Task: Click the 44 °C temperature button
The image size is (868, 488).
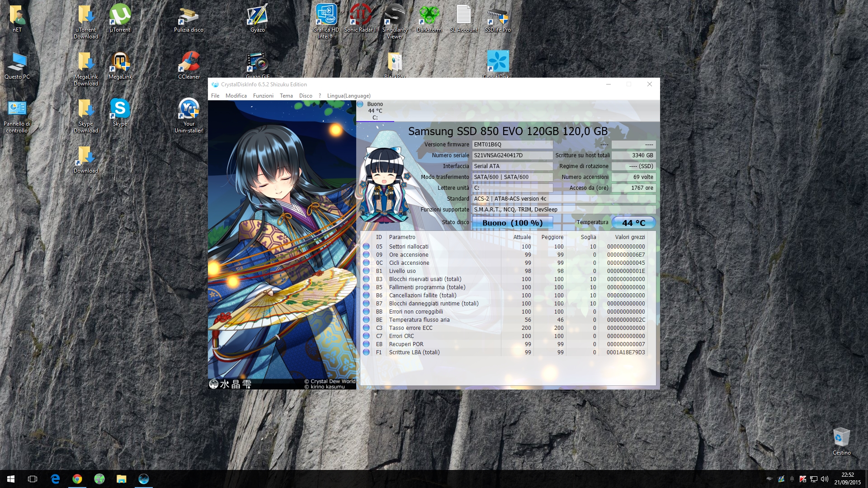Action: click(x=633, y=223)
